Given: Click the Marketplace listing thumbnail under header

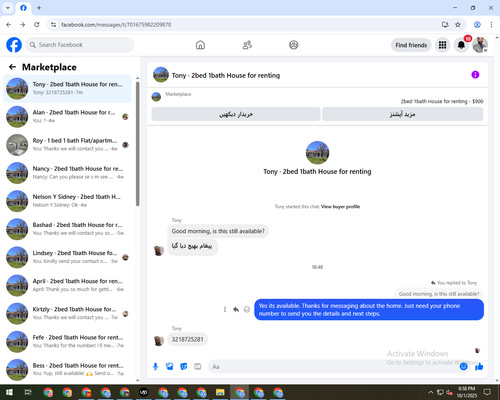Looking at the screenshot, I should pyautogui.click(x=156, y=97).
